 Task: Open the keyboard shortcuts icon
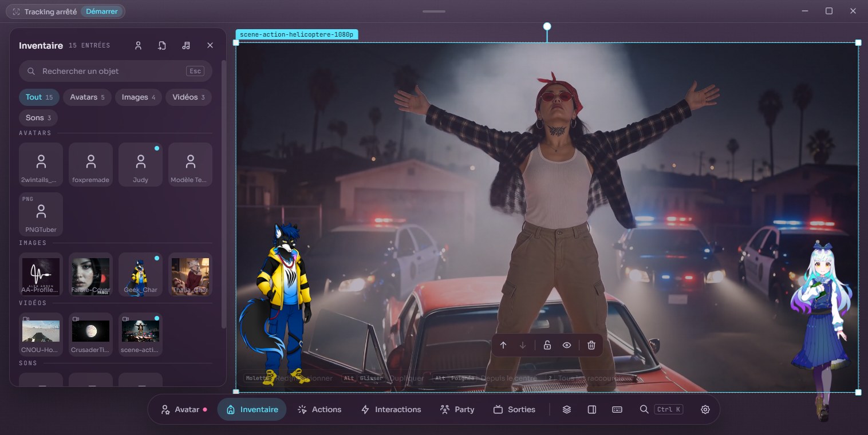(x=617, y=409)
